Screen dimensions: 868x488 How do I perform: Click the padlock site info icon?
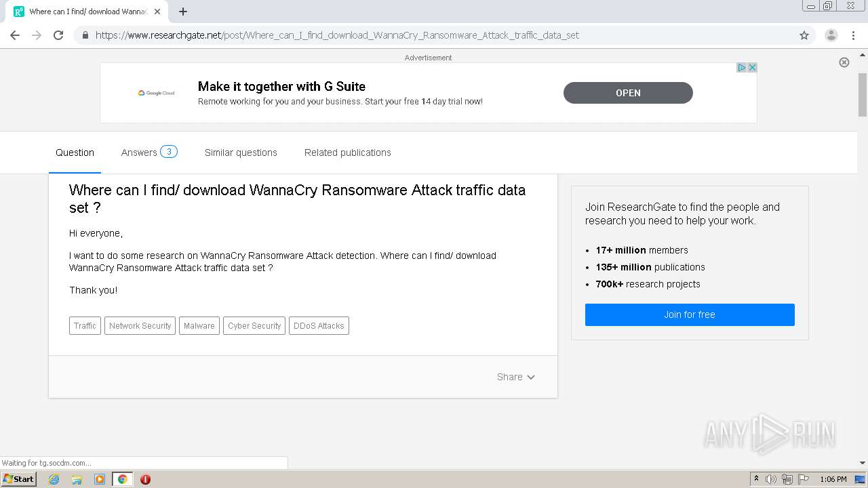pos(85,35)
